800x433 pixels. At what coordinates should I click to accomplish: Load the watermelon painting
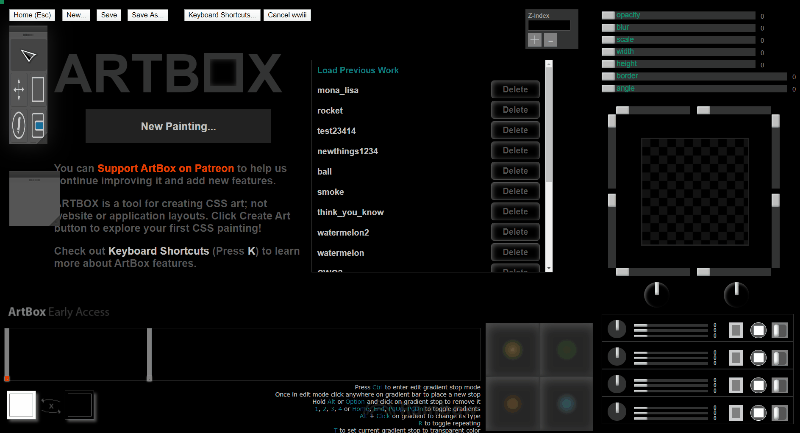click(x=340, y=253)
